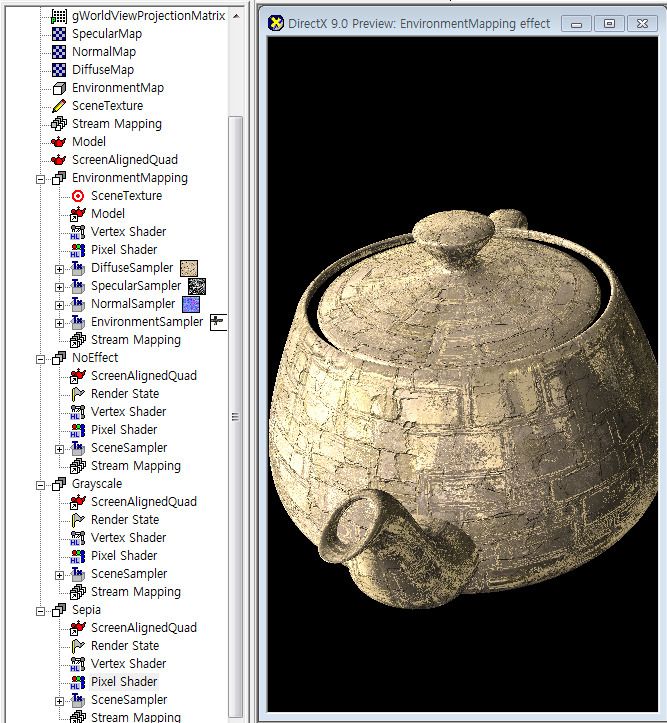
Task: Click the Pixel Shader icon under EnvironmentMapping
Action: (77, 250)
